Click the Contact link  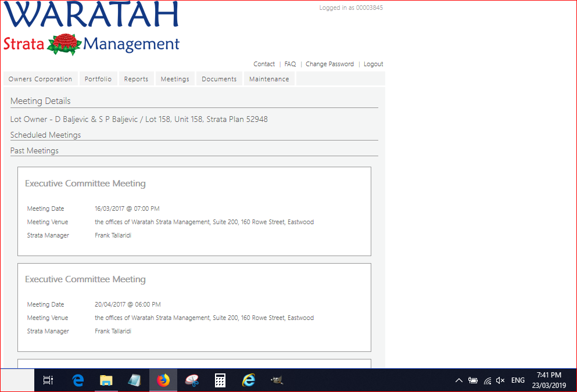click(x=264, y=64)
